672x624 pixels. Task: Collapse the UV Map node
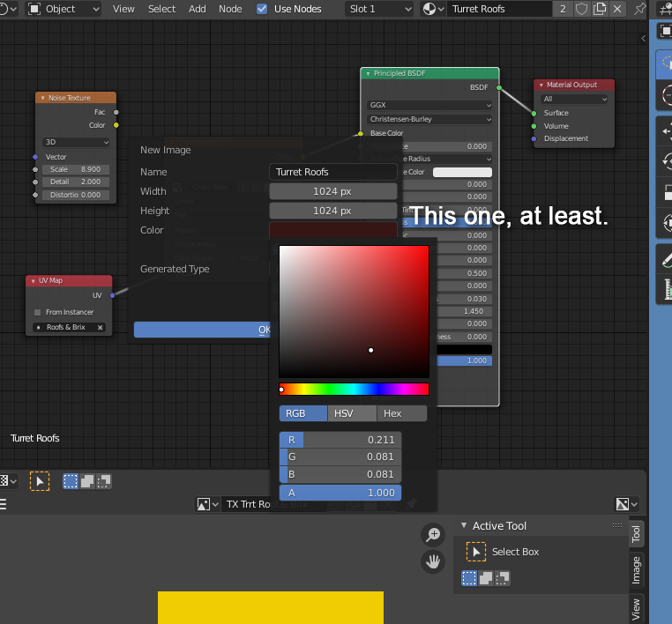[33, 281]
